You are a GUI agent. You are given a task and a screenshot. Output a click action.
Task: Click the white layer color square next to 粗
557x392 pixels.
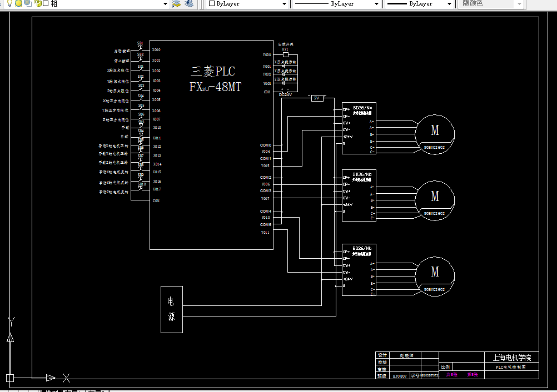point(46,3)
